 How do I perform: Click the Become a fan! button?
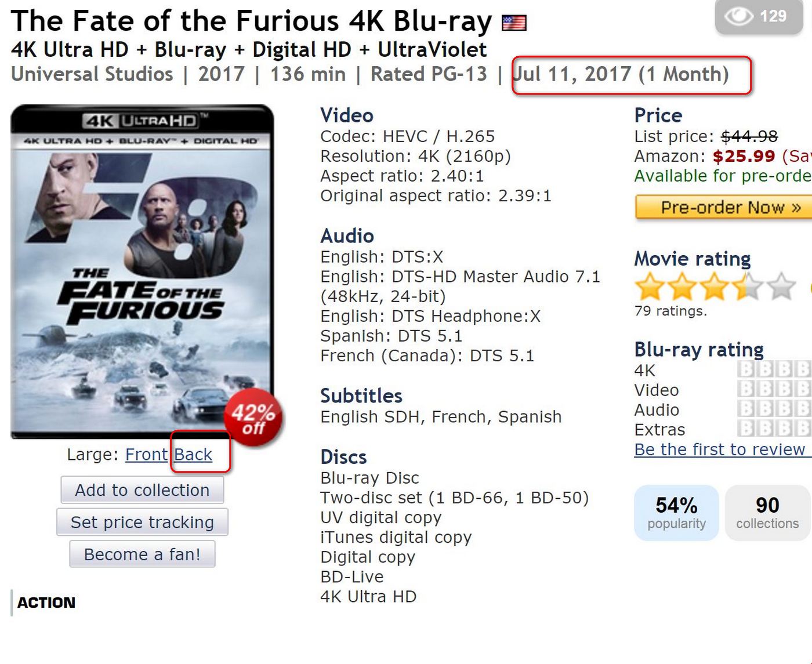pyautogui.click(x=142, y=554)
